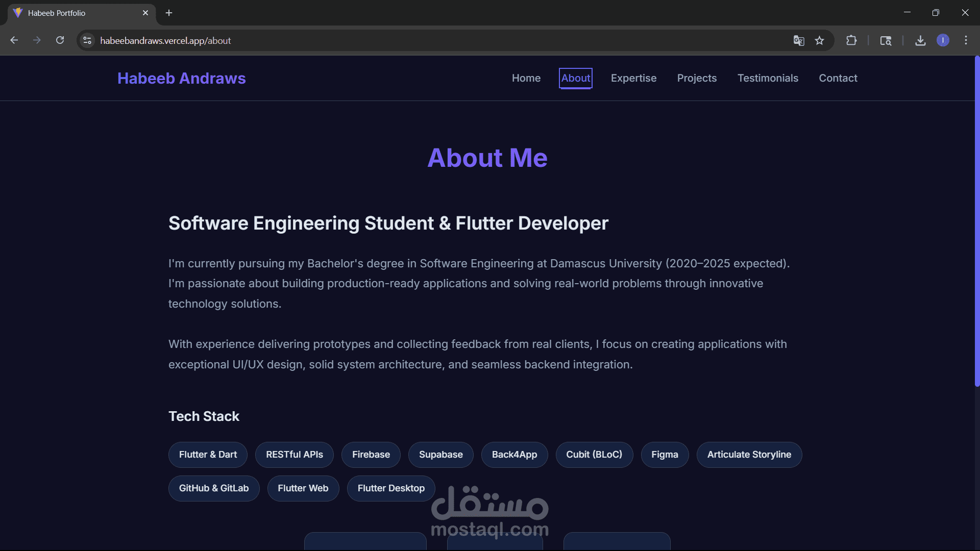Go back using the browser back arrow
This screenshot has width=980, height=551.
pos(14,40)
